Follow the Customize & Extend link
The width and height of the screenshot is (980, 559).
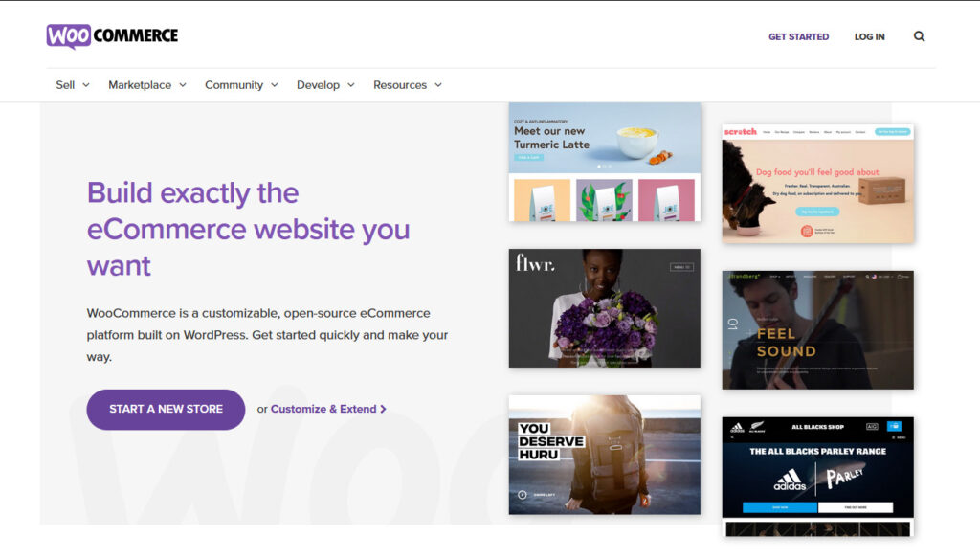coord(328,409)
